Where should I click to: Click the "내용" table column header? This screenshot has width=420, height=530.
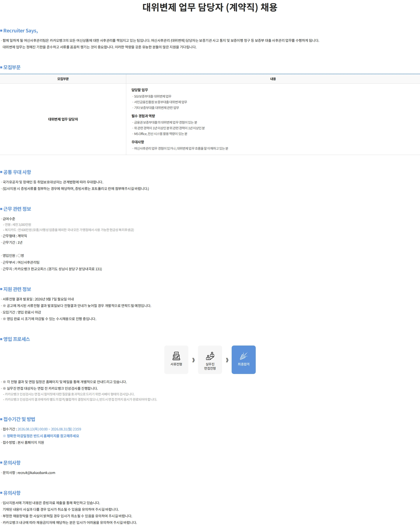click(273, 79)
